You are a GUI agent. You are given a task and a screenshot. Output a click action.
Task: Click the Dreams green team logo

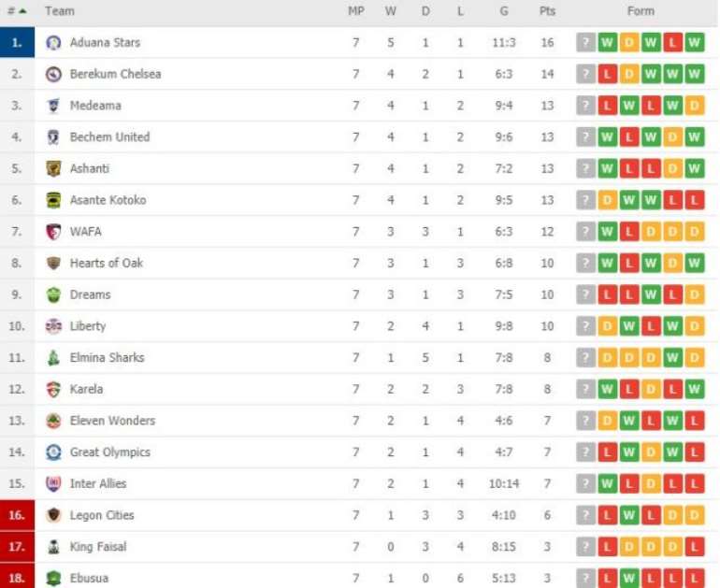tap(53, 294)
